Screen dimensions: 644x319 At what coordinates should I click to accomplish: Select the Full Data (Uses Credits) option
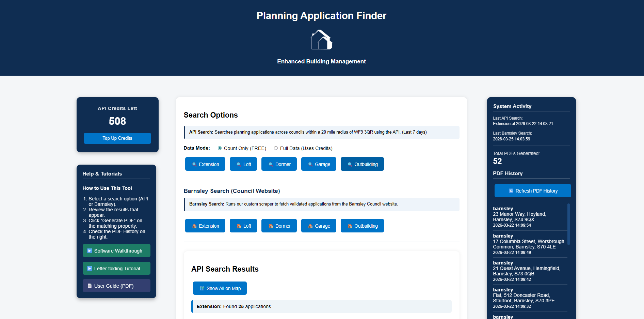coord(276,148)
